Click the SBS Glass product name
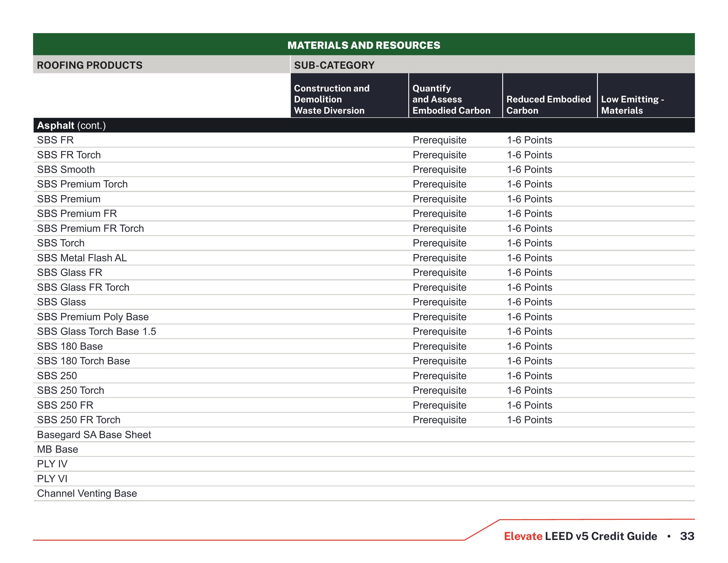The image size is (728, 563). coord(61,302)
